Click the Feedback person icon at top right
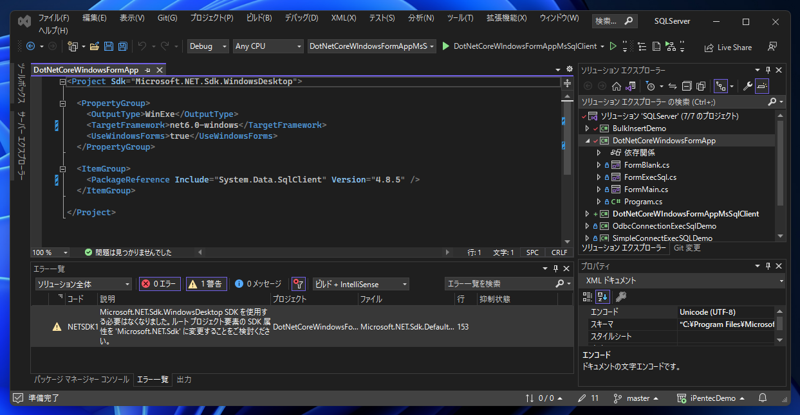The width and height of the screenshot is (800, 415). click(772, 47)
